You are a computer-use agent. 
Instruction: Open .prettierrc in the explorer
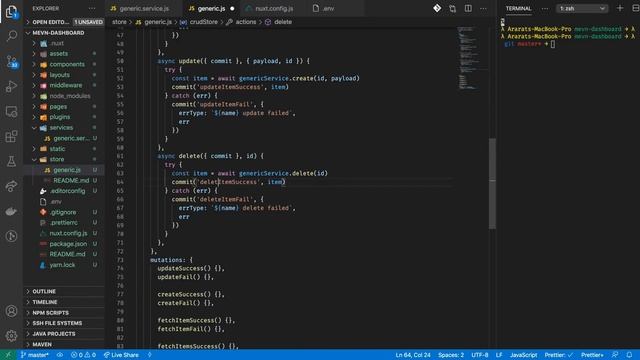point(63,222)
